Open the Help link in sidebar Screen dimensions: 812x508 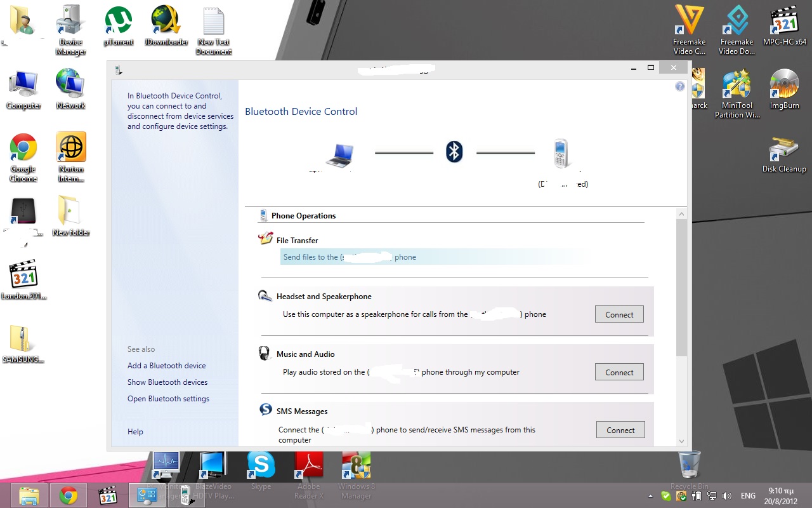tap(135, 432)
